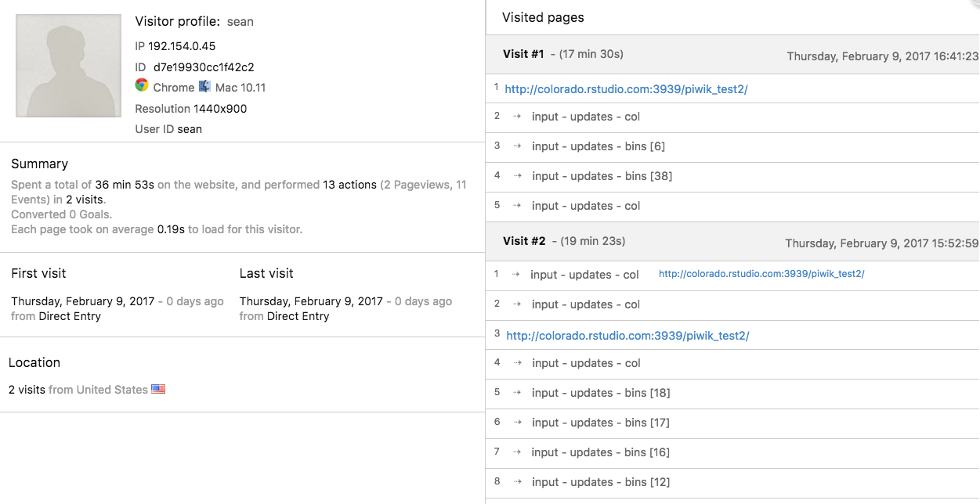The height and width of the screenshot is (504, 980).
Task: Click the arrow icon before event row 4 in Visit #2
Action: pyautogui.click(x=515, y=363)
